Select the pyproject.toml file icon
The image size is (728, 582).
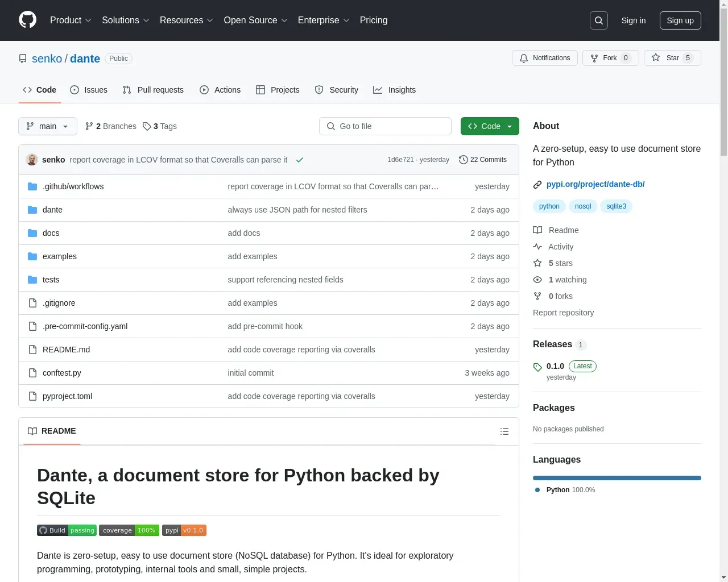point(32,396)
